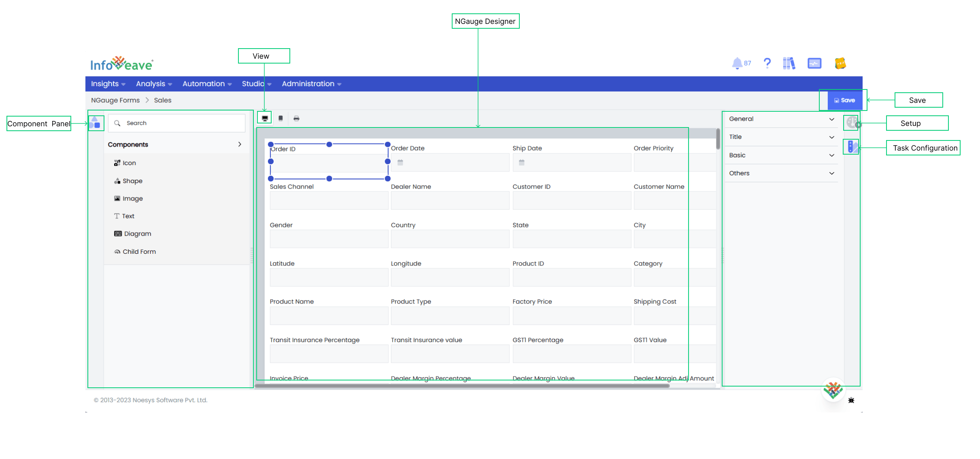Click the Task Configuration icon
The width and height of the screenshot is (980, 459).
pyautogui.click(x=852, y=148)
